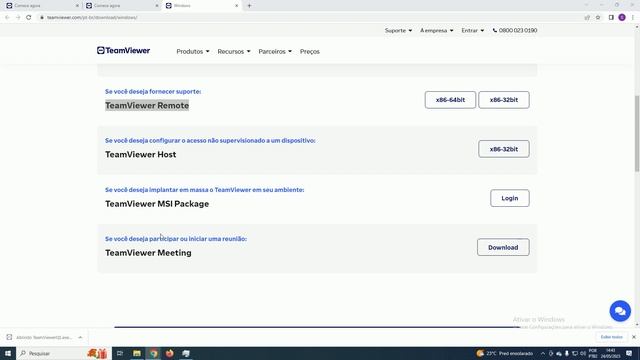Screen dimensions: 640x360
Task: Open Task View in the taskbar
Action: [x=120, y=353]
